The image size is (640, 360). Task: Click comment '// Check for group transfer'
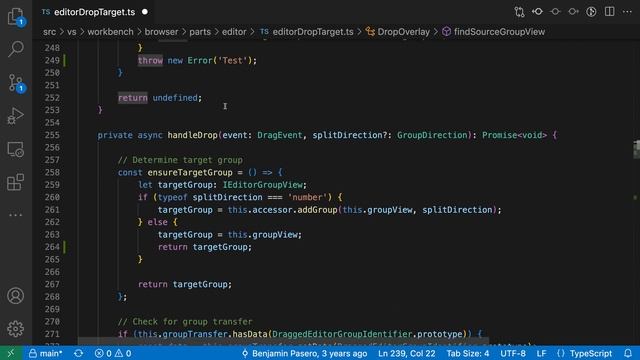185,322
